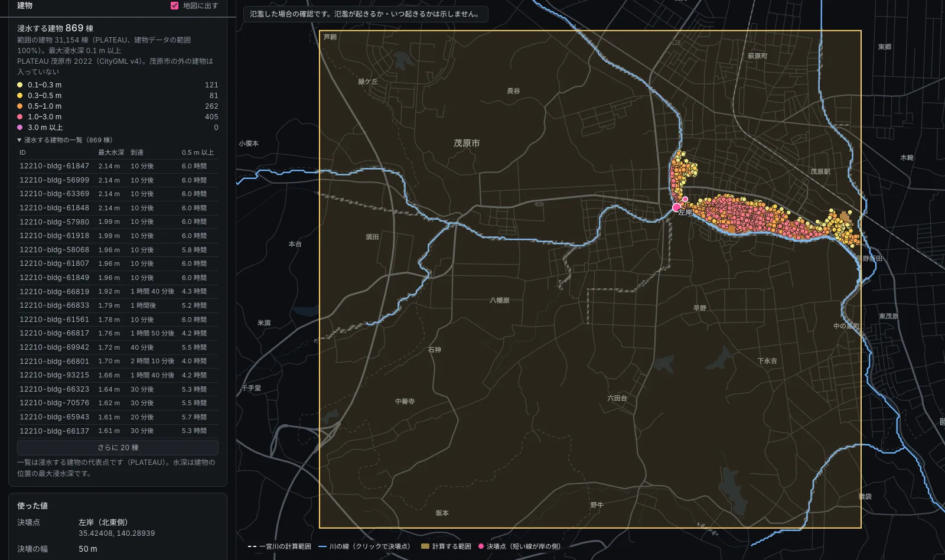Click the 到達 column header
945x560 pixels.
pyautogui.click(x=137, y=152)
